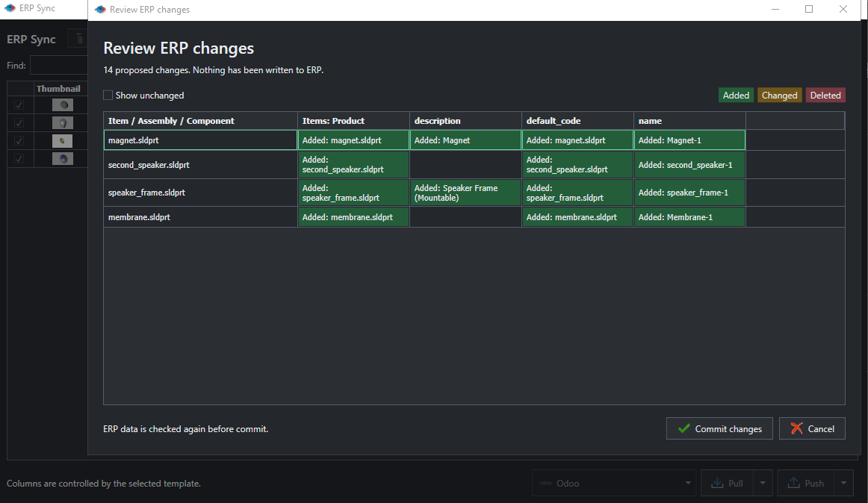
Task: Click the Find input field in ERP Sync
Action: pyautogui.click(x=59, y=65)
